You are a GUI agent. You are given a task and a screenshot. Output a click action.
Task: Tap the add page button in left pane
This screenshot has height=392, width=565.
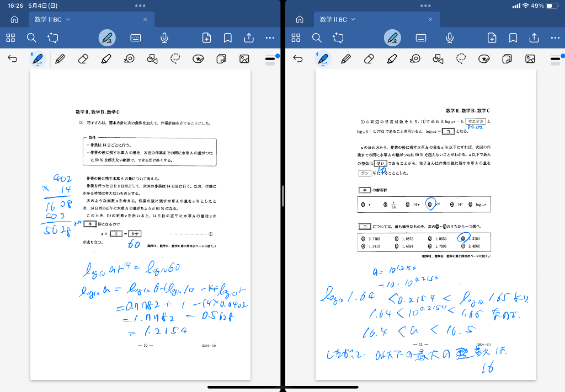[x=206, y=37]
